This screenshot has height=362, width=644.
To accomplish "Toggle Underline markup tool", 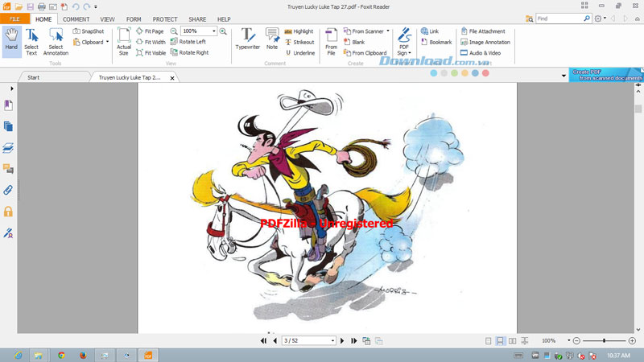I will click(x=299, y=53).
